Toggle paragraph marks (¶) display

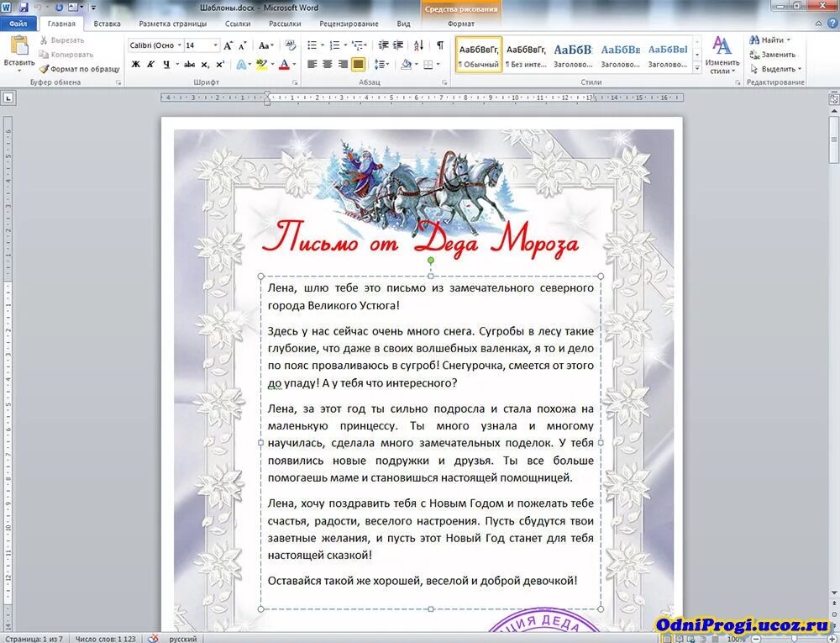(x=439, y=45)
